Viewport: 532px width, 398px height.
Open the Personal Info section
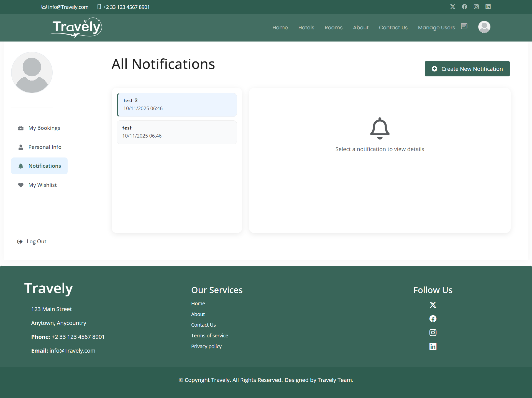[x=45, y=147]
